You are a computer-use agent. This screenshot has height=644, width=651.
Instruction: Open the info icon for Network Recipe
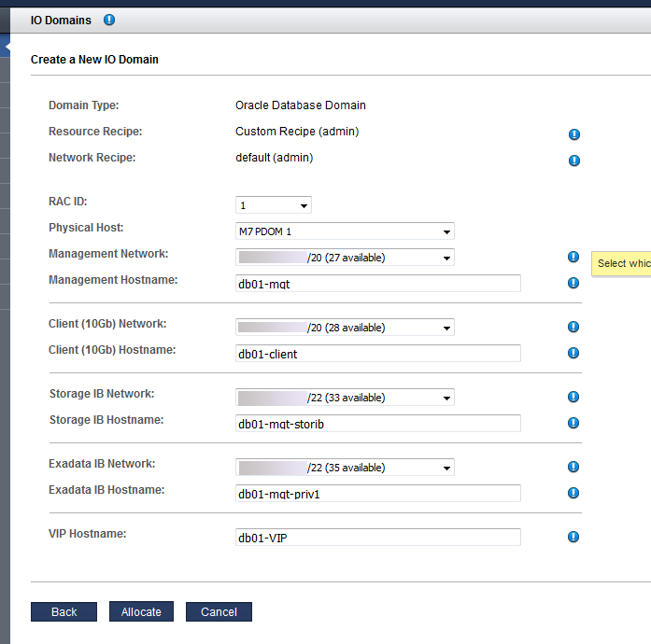[x=574, y=161]
